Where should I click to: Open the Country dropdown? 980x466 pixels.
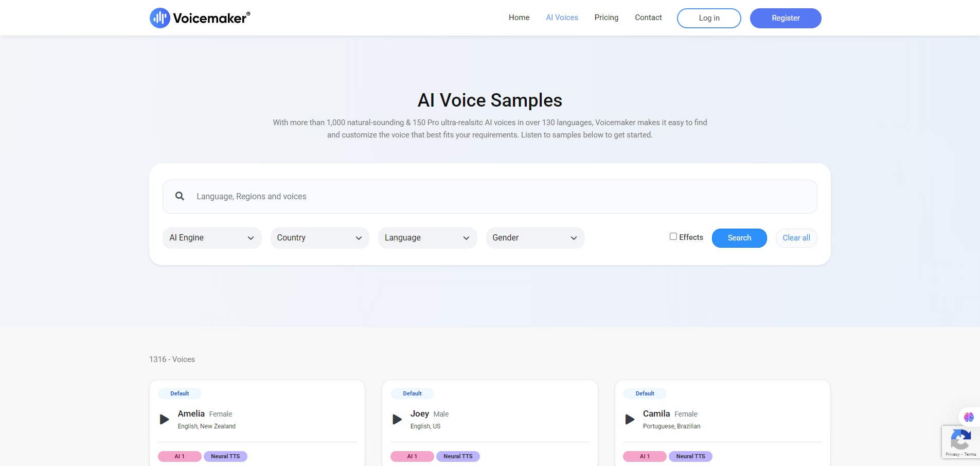[x=319, y=238]
